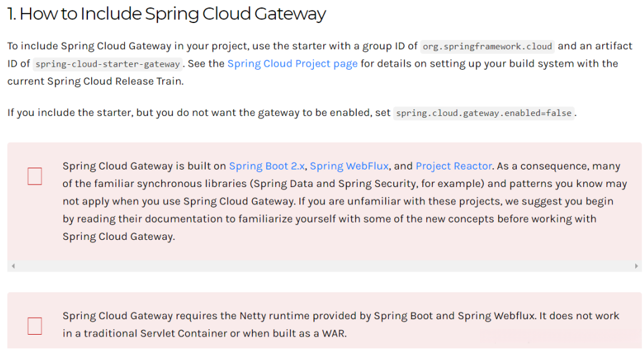Follow the Spring Boot 2.x link
The height and width of the screenshot is (349, 644).
click(x=266, y=166)
